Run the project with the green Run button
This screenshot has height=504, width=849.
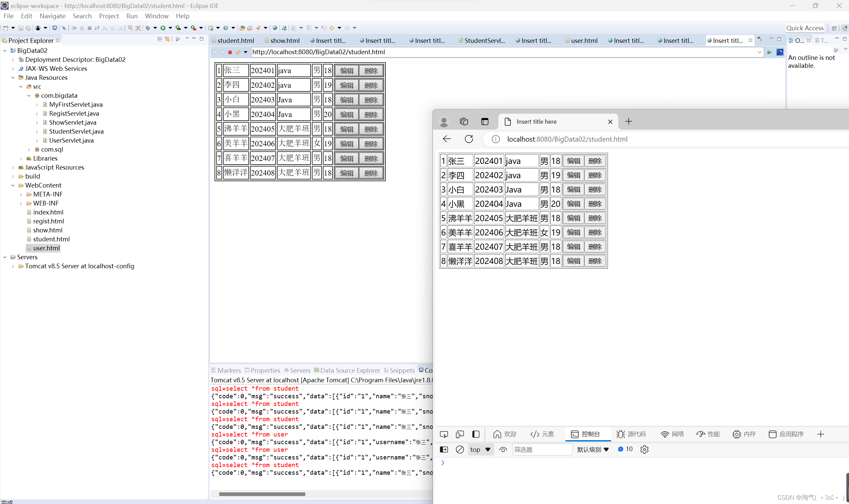(x=163, y=28)
